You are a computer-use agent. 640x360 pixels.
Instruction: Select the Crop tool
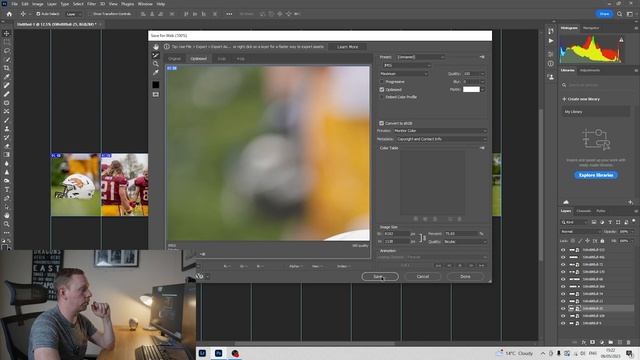[x=7, y=68]
